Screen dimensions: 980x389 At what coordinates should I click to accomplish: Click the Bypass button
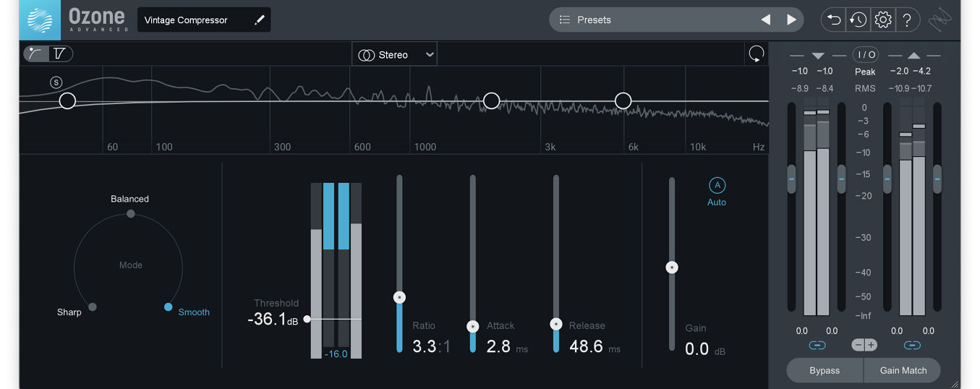[x=825, y=370]
